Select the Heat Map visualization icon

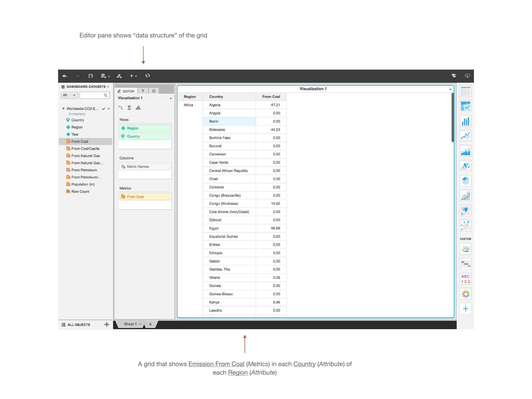click(465, 106)
